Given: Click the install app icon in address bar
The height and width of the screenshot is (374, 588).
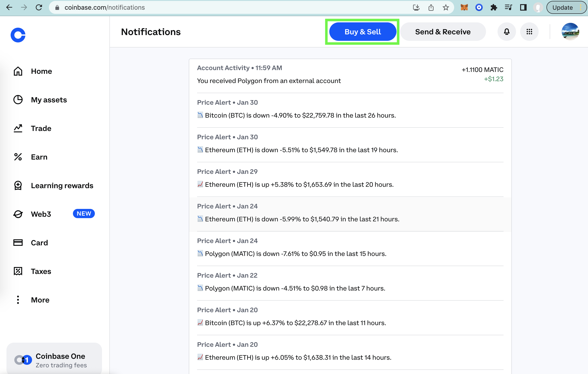Looking at the screenshot, I should (x=416, y=8).
